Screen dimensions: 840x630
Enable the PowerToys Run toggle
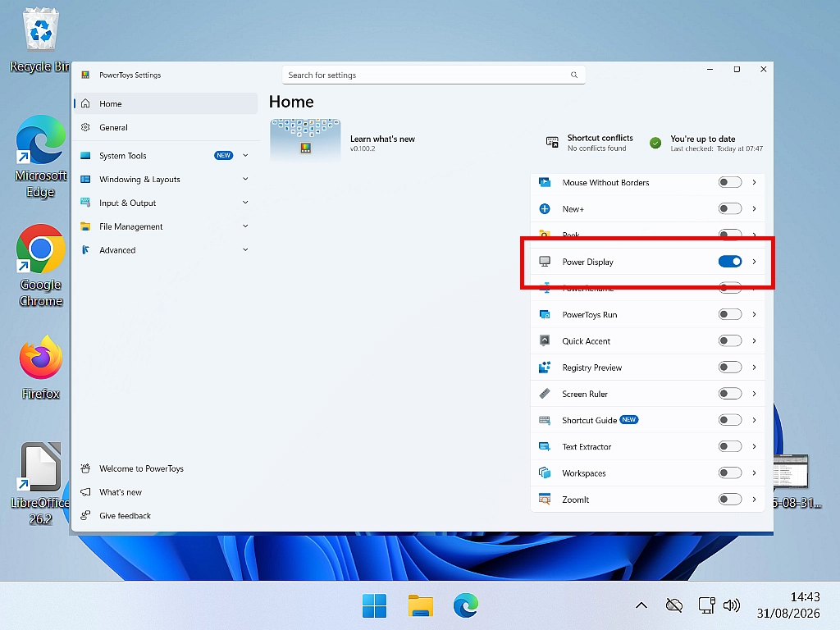click(x=729, y=314)
